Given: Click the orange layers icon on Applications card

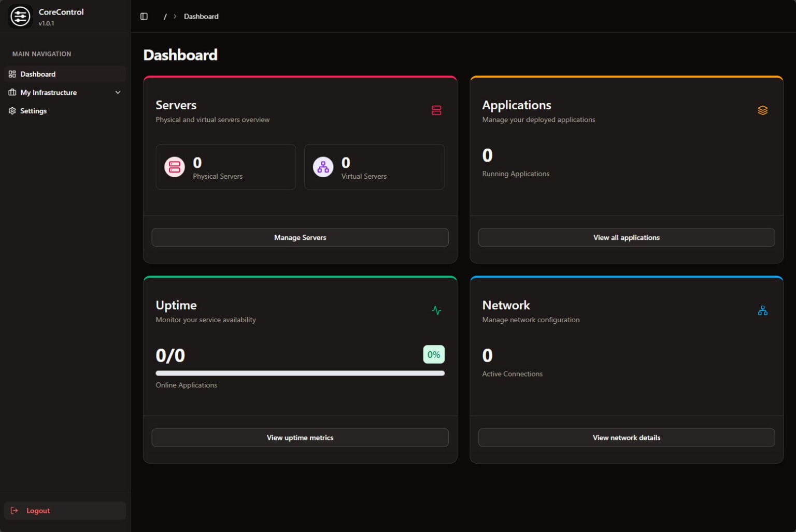Looking at the screenshot, I should 762,110.
